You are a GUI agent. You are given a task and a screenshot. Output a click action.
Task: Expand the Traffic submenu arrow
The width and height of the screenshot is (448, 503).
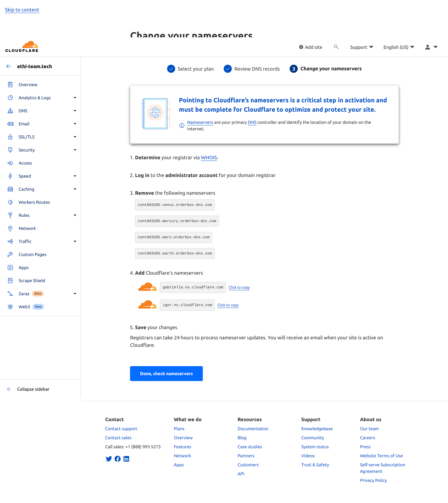click(x=75, y=241)
